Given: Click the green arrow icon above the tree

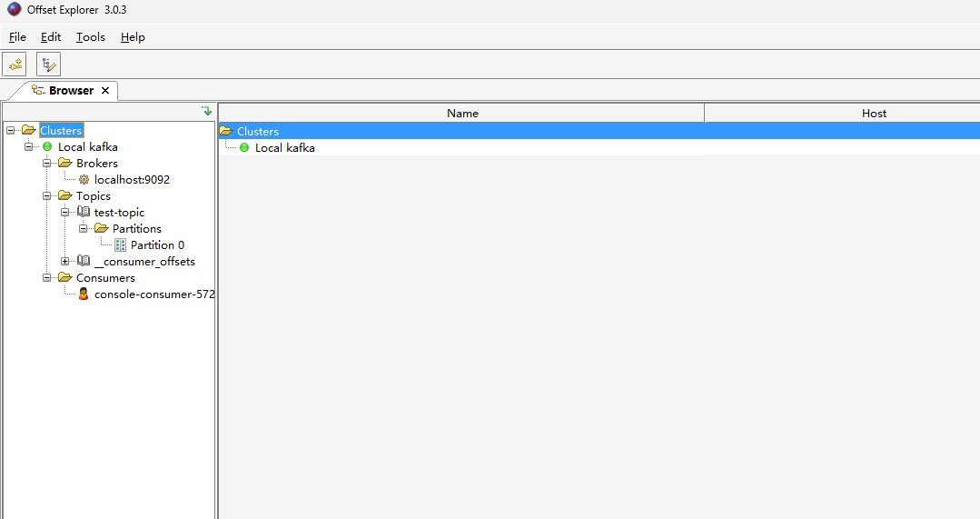Looking at the screenshot, I should pyautogui.click(x=206, y=111).
